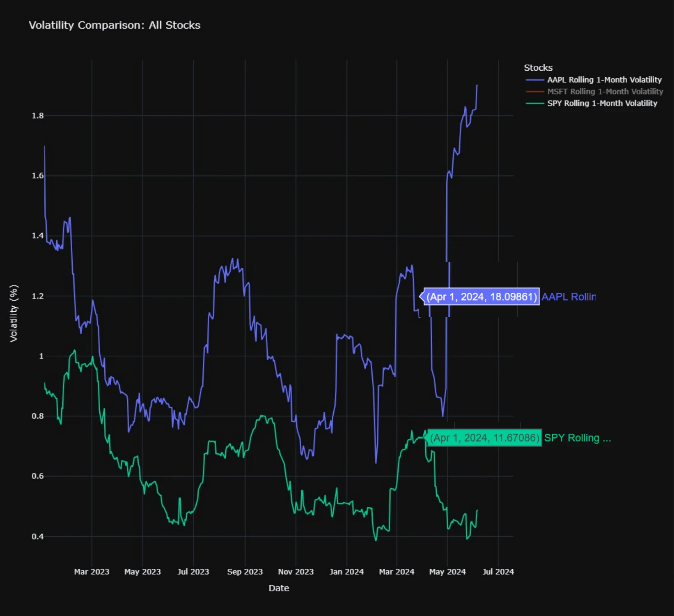Click the 'Jul 2023' x-axis tick label
674x616 pixels.
[193, 572]
